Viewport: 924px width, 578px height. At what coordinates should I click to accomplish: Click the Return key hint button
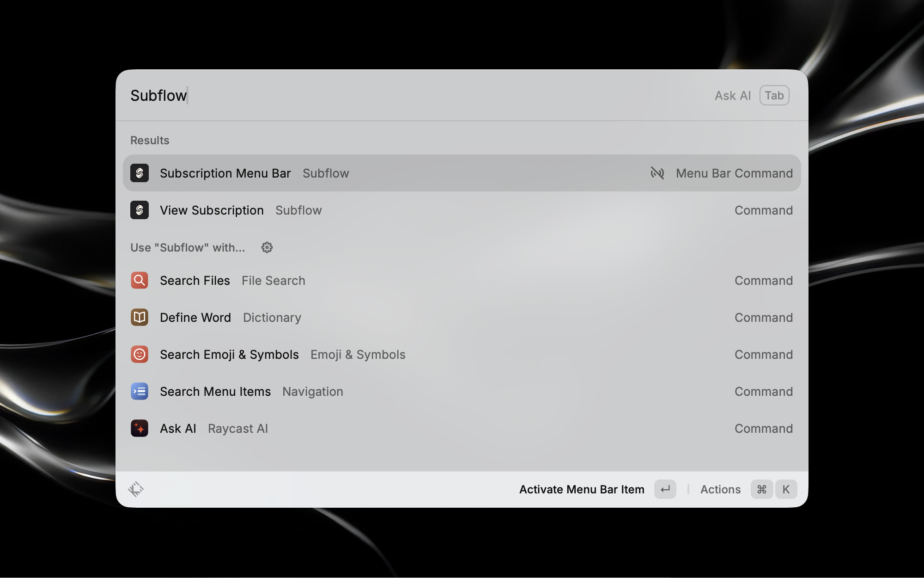(665, 489)
